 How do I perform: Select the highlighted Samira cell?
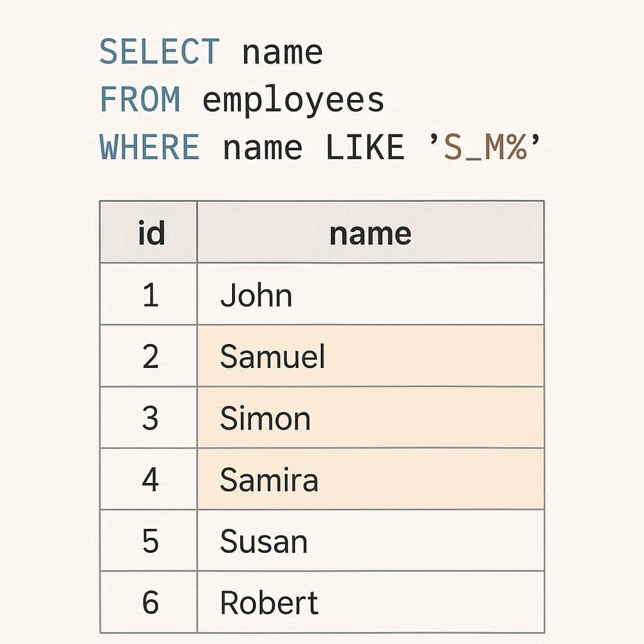(370, 479)
